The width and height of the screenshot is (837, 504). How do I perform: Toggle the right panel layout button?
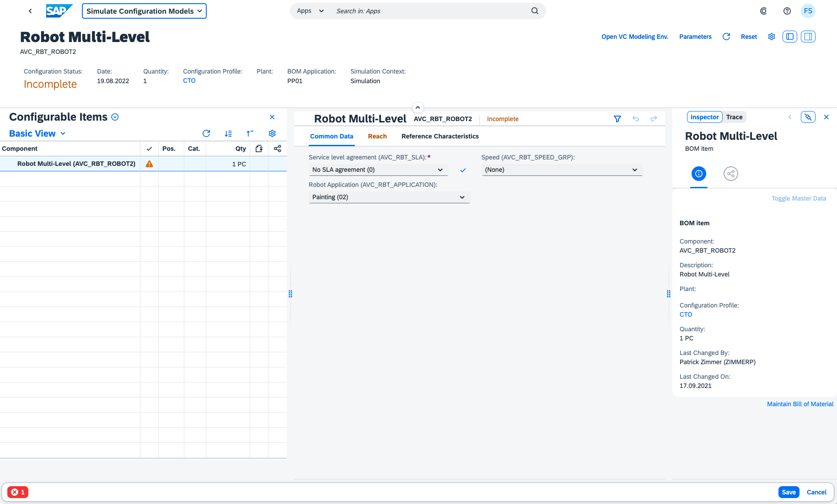tap(808, 37)
